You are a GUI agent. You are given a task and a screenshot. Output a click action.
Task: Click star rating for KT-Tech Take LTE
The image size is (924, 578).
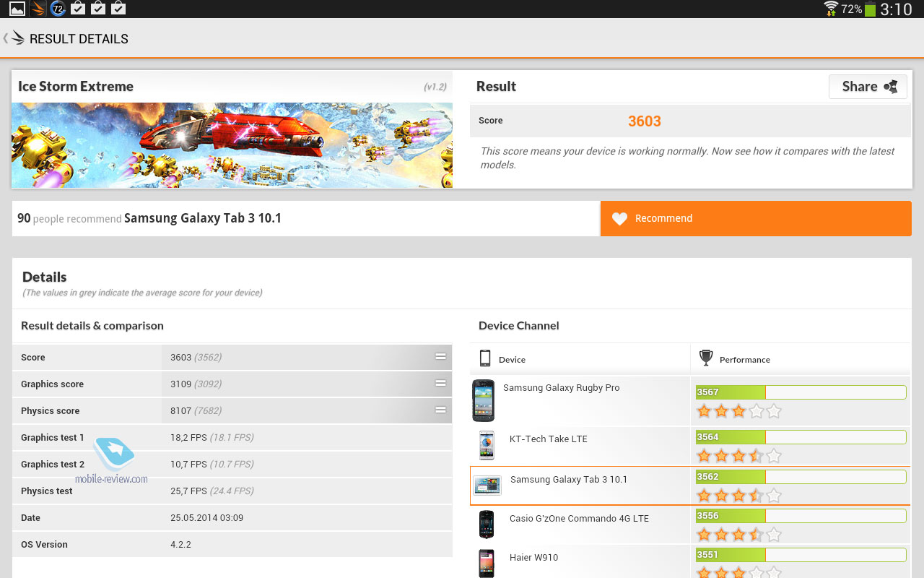coord(739,456)
